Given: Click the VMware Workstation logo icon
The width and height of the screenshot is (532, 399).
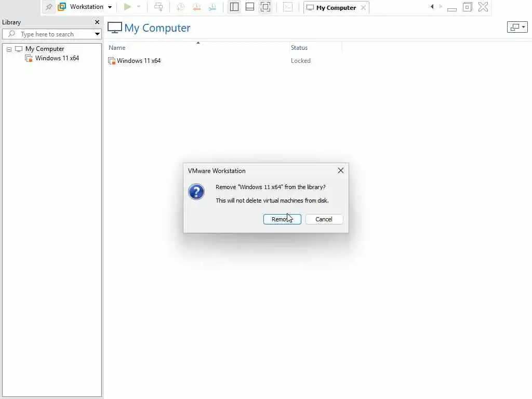Looking at the screenshot, I should [x=62, y=7].
